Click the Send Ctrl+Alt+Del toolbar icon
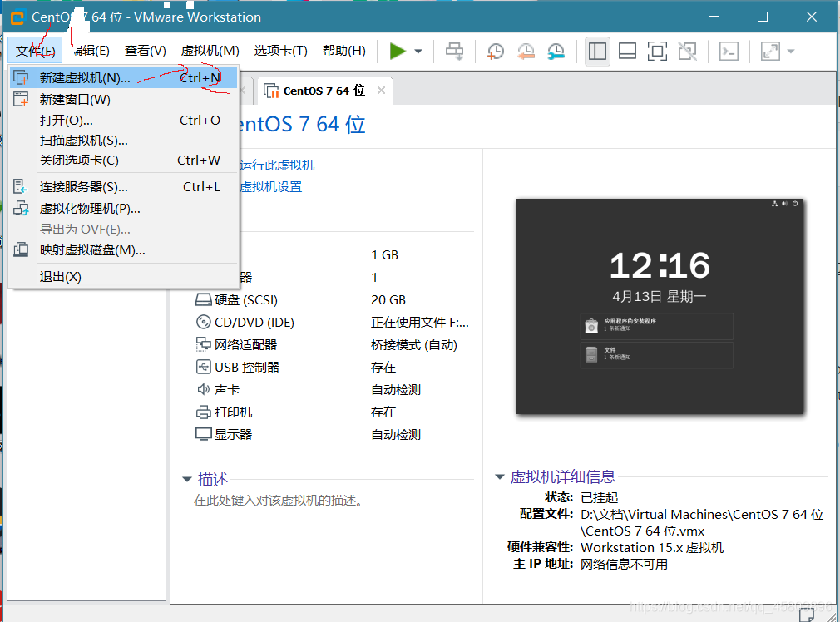840x622 pixels. [454, 52]
